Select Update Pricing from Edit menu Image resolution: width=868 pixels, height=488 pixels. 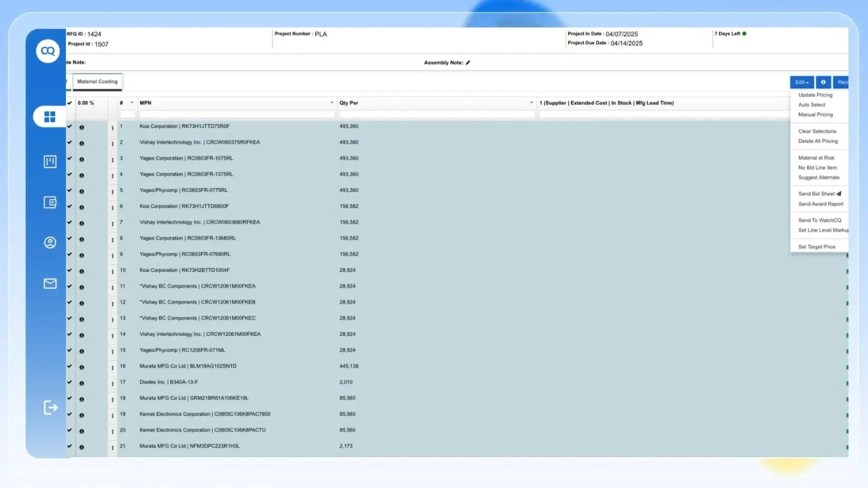[815, 95]
